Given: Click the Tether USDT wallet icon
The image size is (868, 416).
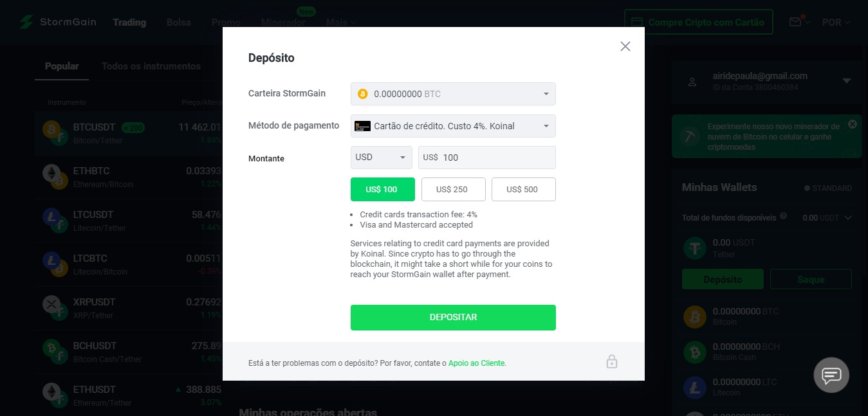Looking at the screenshot, I should (695, 248).
